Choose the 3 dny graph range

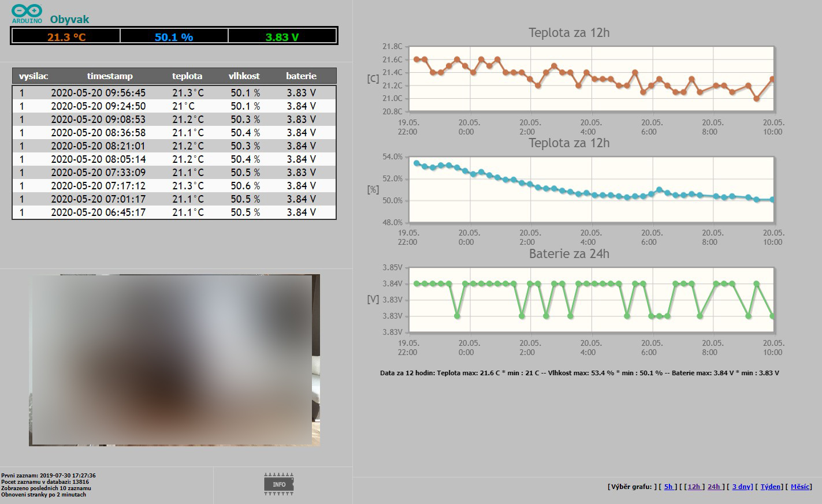(742, 487)
